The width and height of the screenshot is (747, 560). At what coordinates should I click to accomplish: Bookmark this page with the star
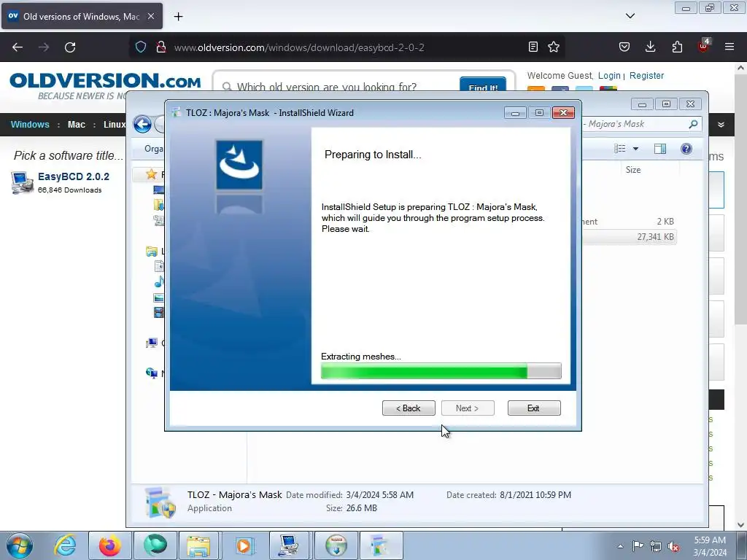(x=554, y=47)
